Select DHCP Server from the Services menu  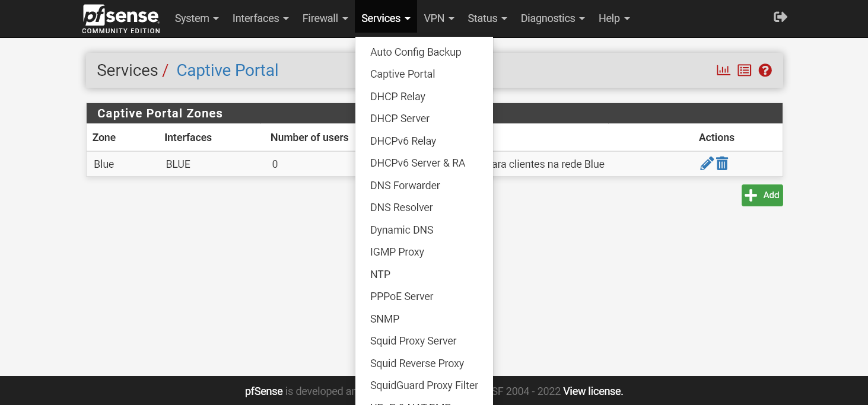[400, 118]
